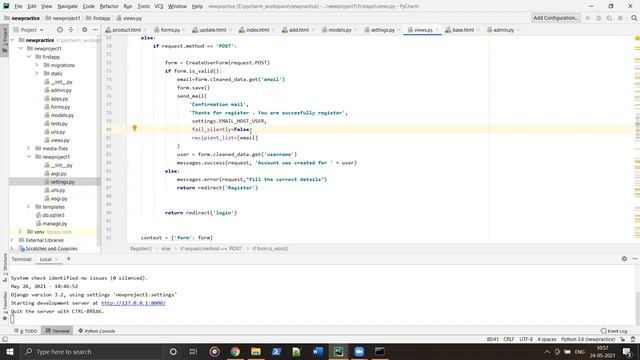
Task: Open Project panel settings gear
Action: 84,30
